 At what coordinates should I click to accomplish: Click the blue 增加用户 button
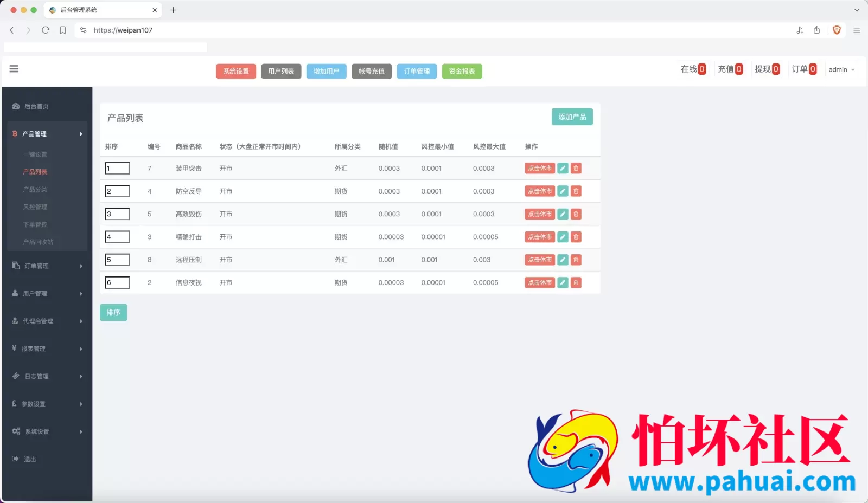[x=326, y=71]
